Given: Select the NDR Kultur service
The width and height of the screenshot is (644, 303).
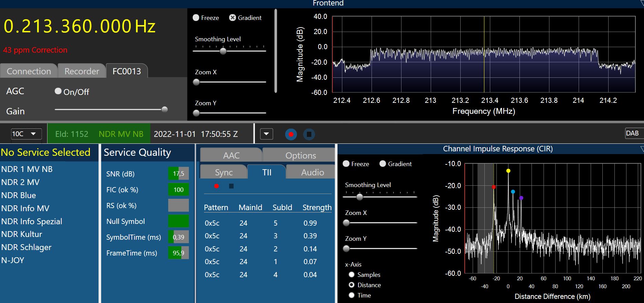Looking at the screenshot, I should 22,234.
